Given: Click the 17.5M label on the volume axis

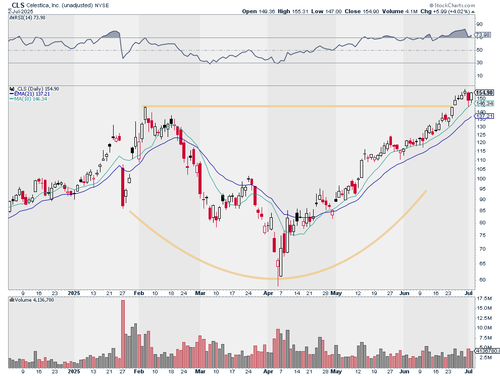Looking at the screenshot, I should tap(484, 298).
